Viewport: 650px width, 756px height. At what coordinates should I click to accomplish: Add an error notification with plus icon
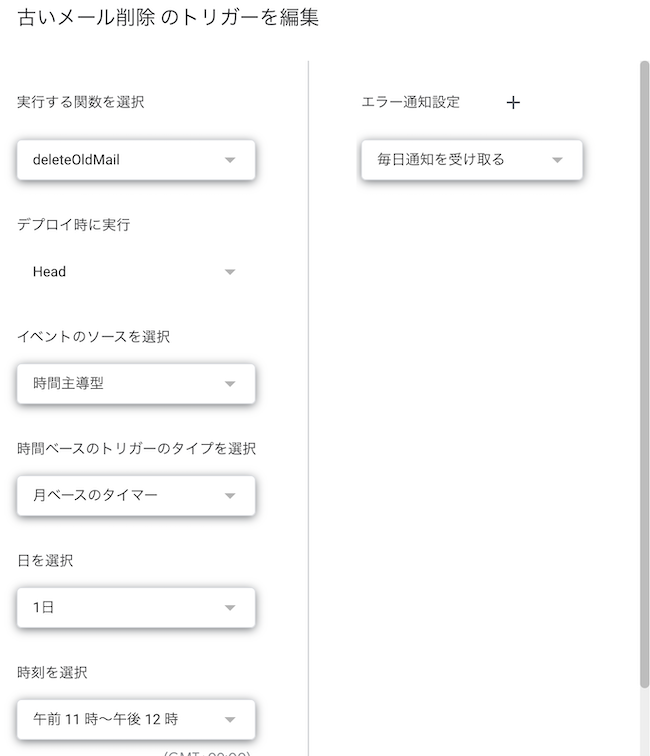[513, 102]
